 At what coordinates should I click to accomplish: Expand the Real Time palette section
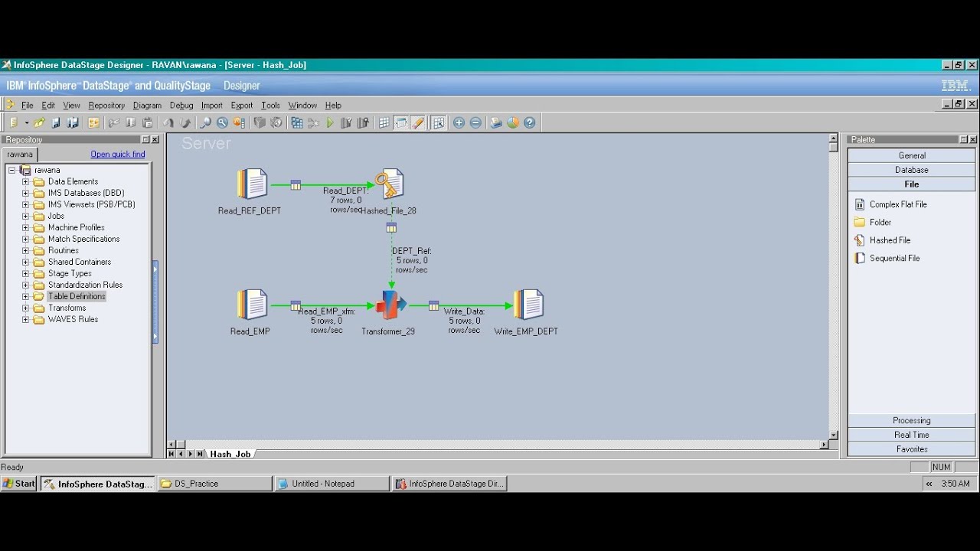[x=912, y=435]
